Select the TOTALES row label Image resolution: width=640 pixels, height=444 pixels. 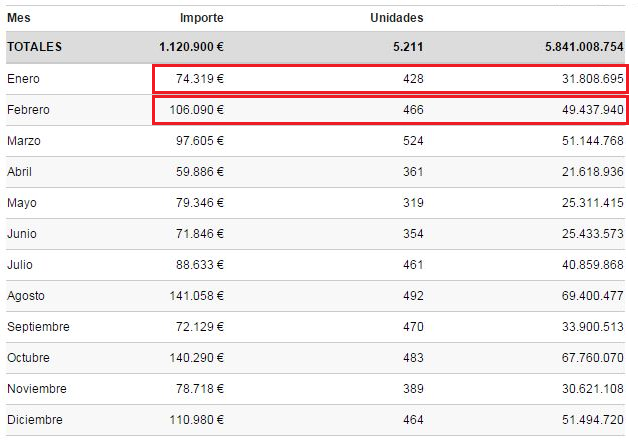[x=34, y=47]
